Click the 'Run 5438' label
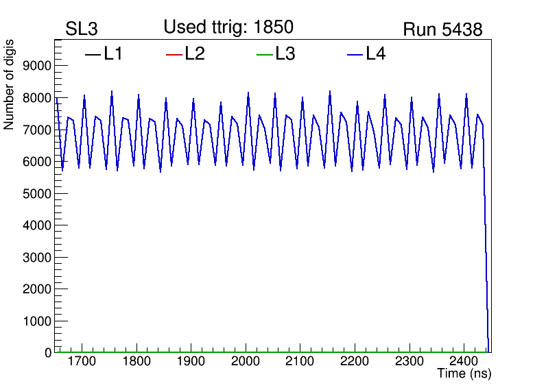The height and width of the screenshot is (392, 546). (442, 29)
